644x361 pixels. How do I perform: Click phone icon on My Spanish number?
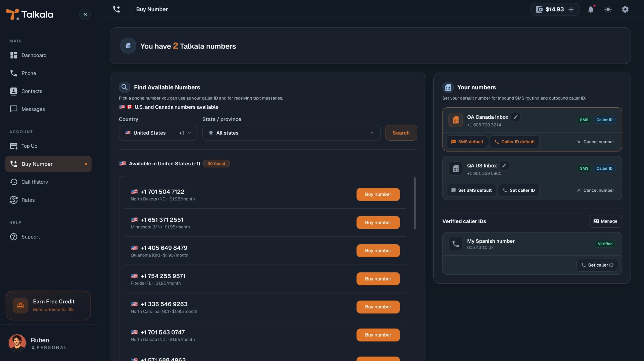coord(456,244)
